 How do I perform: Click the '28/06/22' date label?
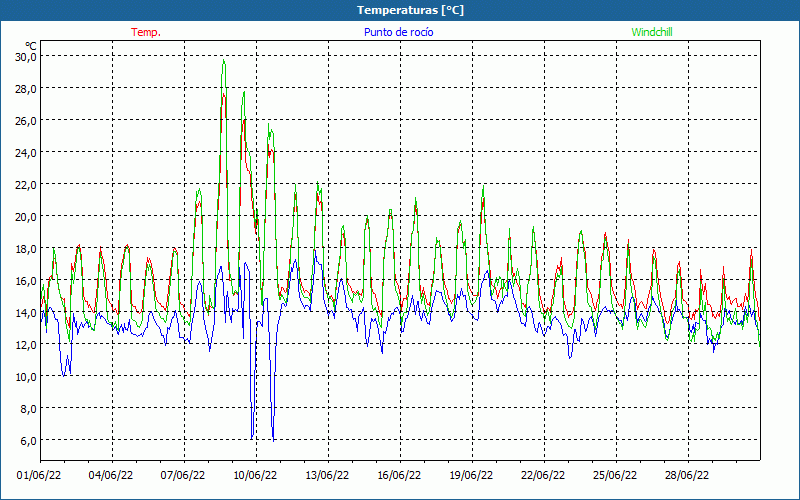[687, 475]
